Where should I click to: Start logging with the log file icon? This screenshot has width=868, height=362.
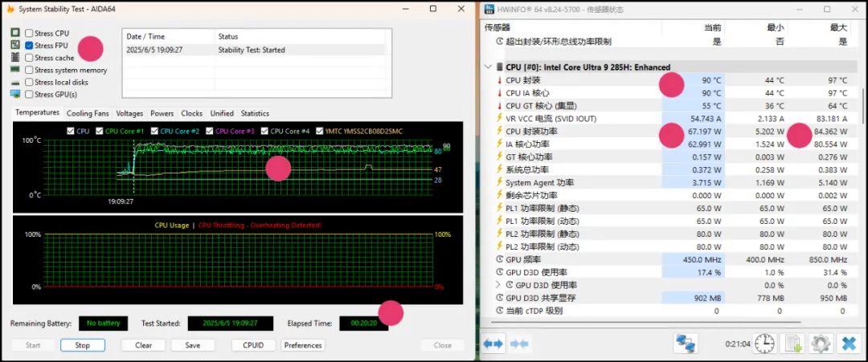coord(792,344)
